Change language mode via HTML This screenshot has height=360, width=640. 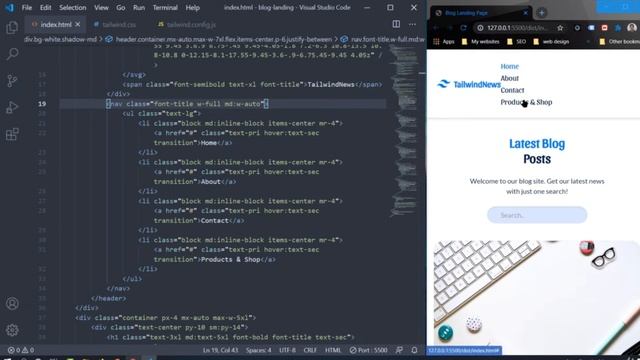(x=333, y=350)
